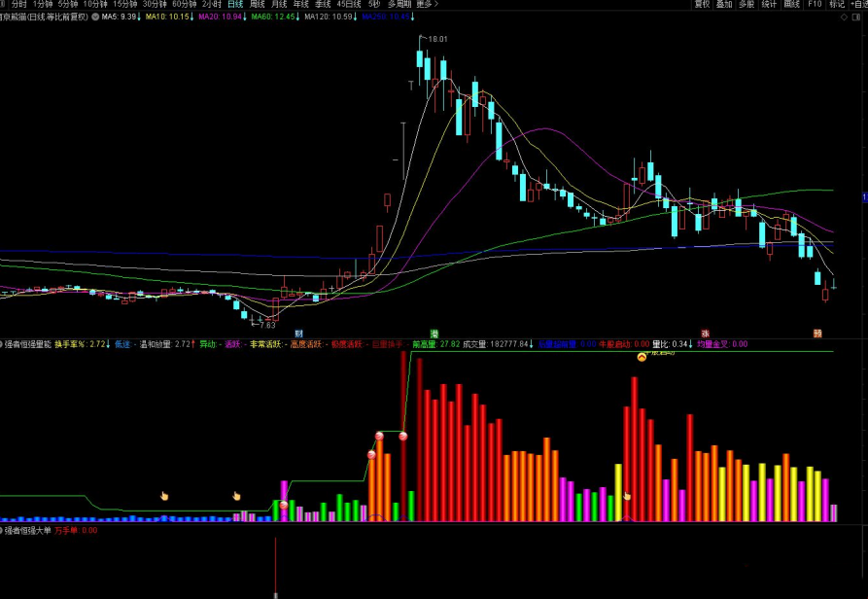Select the 60分钟 timeframe tab
Image resolution: width=868 pixels, height=599 pixels.
pos(184,5)
